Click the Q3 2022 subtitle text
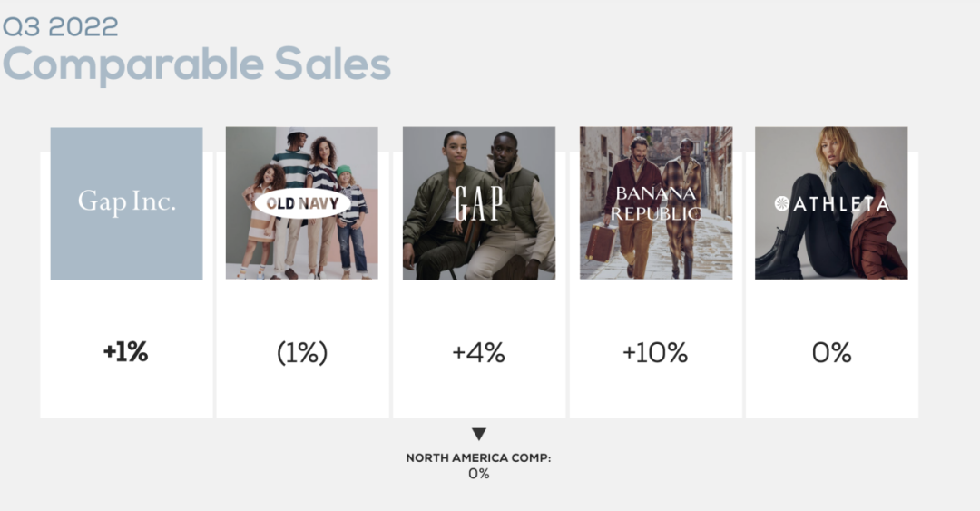Image resolution: width=980 pixels, height=511 pixels. pyautogui.click(x=60, y=26)
